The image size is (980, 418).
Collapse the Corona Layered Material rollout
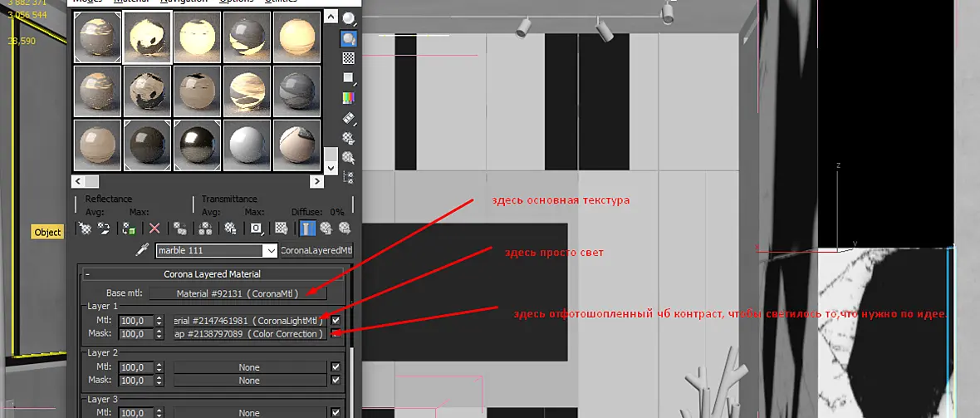point(88,274)
